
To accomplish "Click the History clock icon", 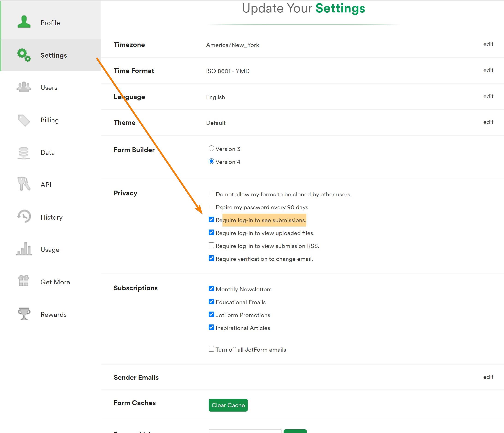I will (x=24, y=216).
